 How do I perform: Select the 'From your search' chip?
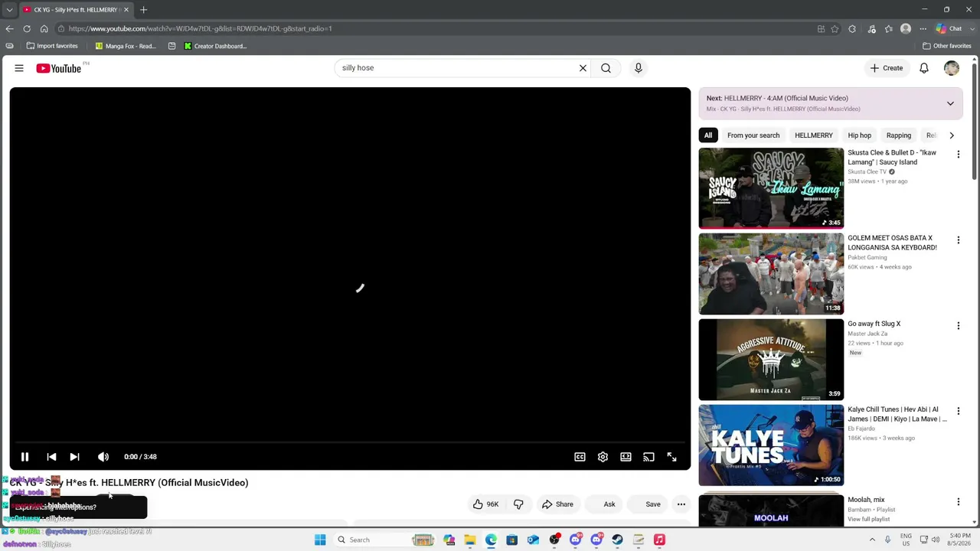click(x=753, y=135)
